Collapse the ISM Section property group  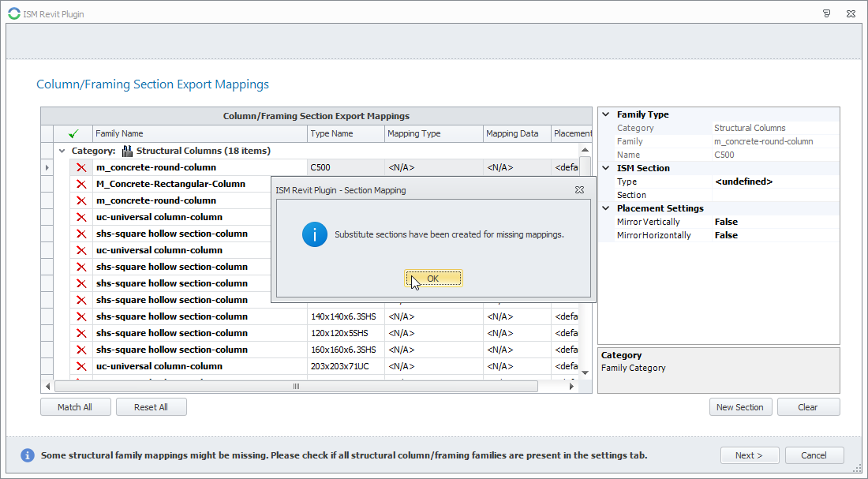tap(606, 168)
